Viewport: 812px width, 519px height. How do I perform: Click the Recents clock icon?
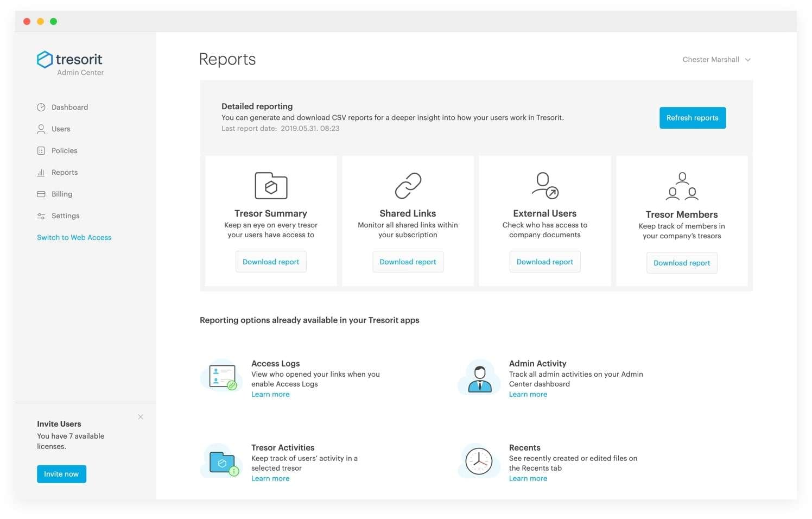click(x=479, y=461)
